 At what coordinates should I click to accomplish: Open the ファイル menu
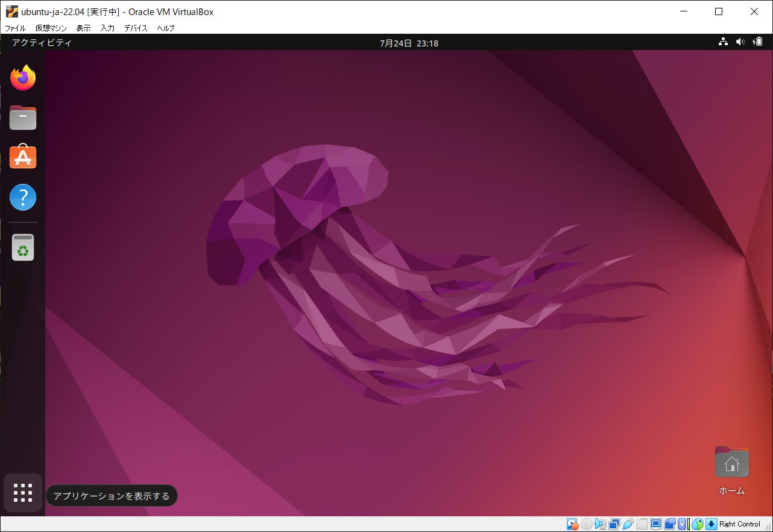click(15, 28)
